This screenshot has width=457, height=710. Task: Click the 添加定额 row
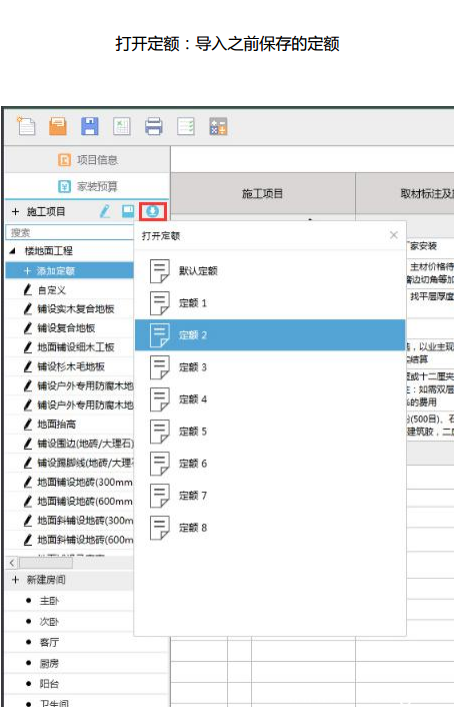(x=70, y=271)
